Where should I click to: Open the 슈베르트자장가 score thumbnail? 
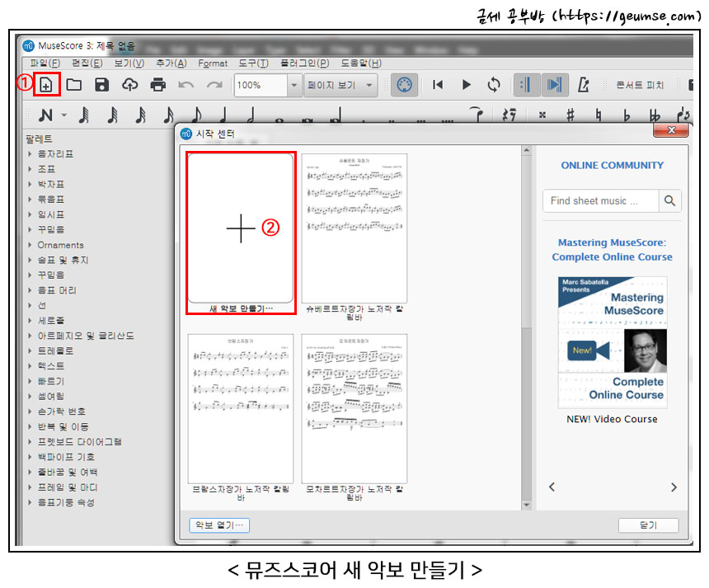[354, 228]
